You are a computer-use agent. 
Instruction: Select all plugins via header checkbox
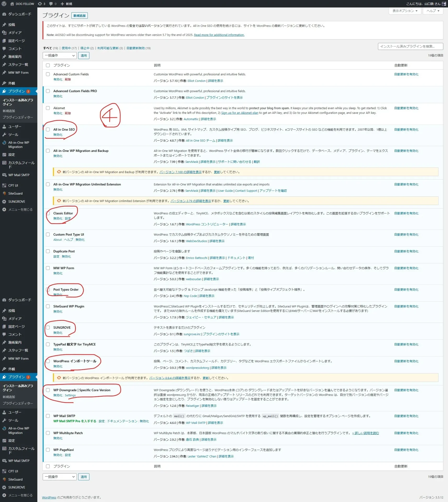[x=48, y=65]
